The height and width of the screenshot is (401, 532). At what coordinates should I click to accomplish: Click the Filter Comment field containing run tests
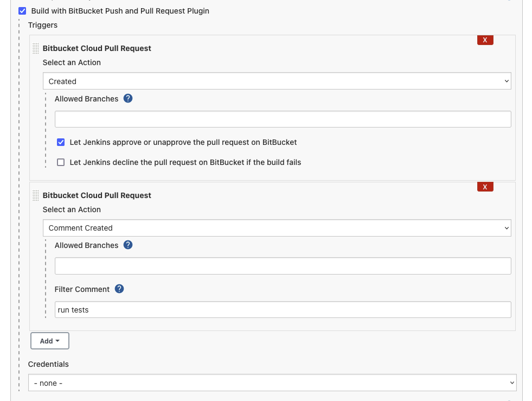click(x=283, y=309)
